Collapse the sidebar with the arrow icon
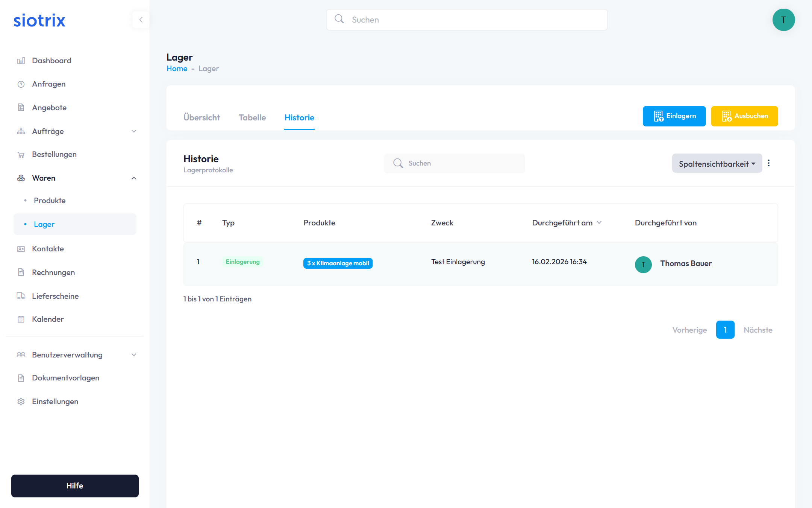 coord(141,20)
